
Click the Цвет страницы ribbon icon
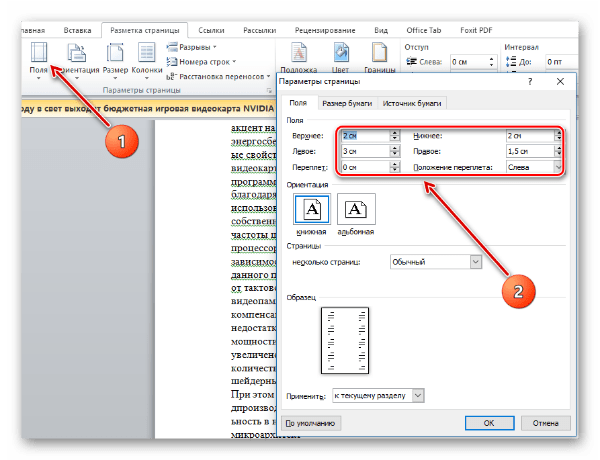(x=340, y=55)
